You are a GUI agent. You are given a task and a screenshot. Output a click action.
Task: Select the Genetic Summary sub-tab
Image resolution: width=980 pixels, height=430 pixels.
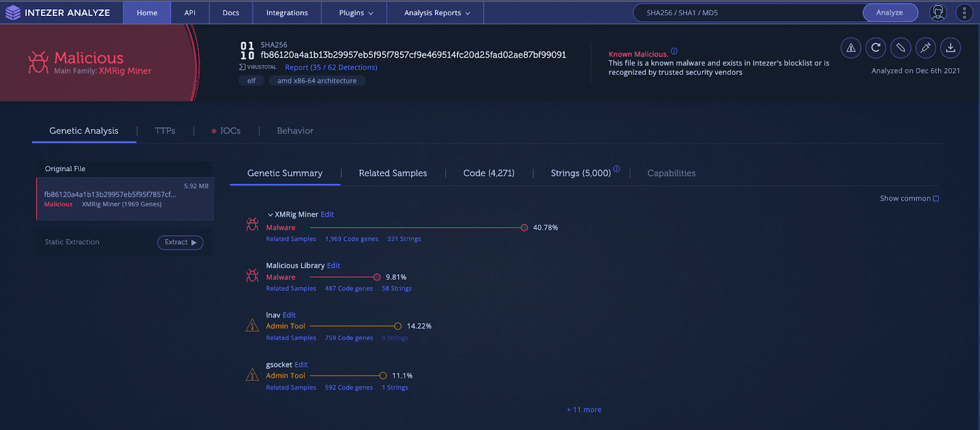285,173
